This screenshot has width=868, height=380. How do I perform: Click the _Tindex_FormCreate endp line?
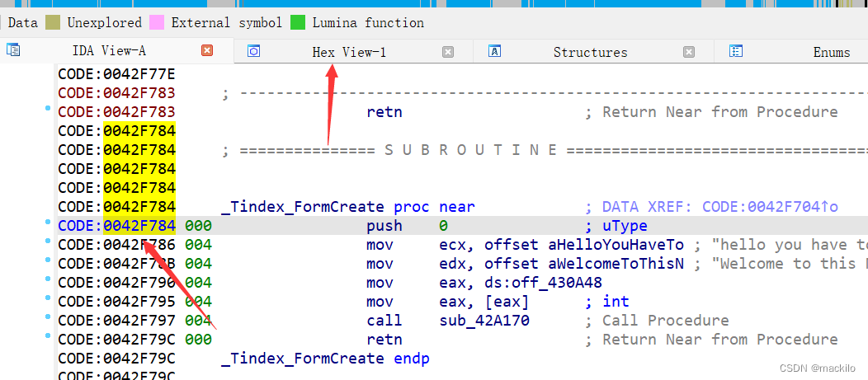point(325,359)
